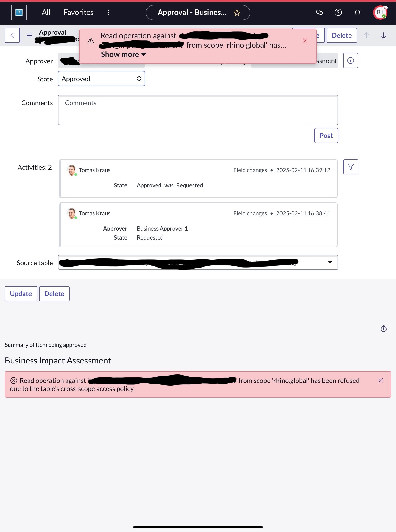The height and width of the screenshot is (532, 396).
Task: Dismiss the bottom cross-scope error banner
Action: [x=381, y=381]
